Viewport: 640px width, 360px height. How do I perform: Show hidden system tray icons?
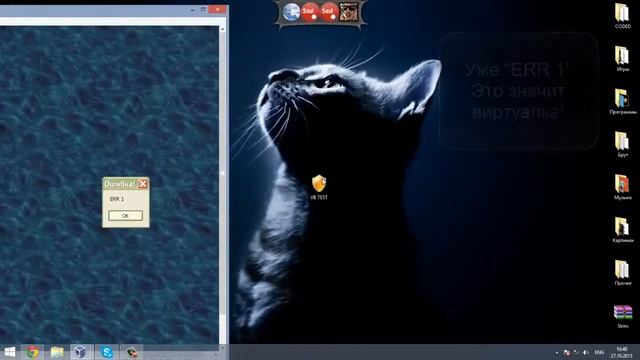557,352
